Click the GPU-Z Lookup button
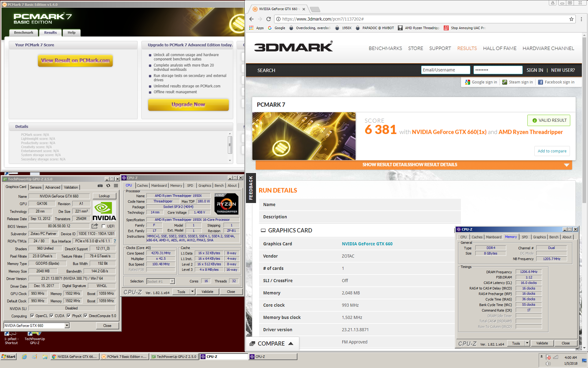 point(104,196)
